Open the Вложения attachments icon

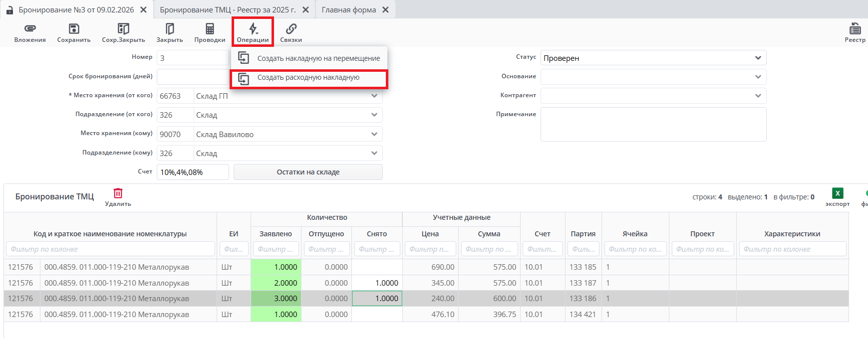(x=30, y=29)
